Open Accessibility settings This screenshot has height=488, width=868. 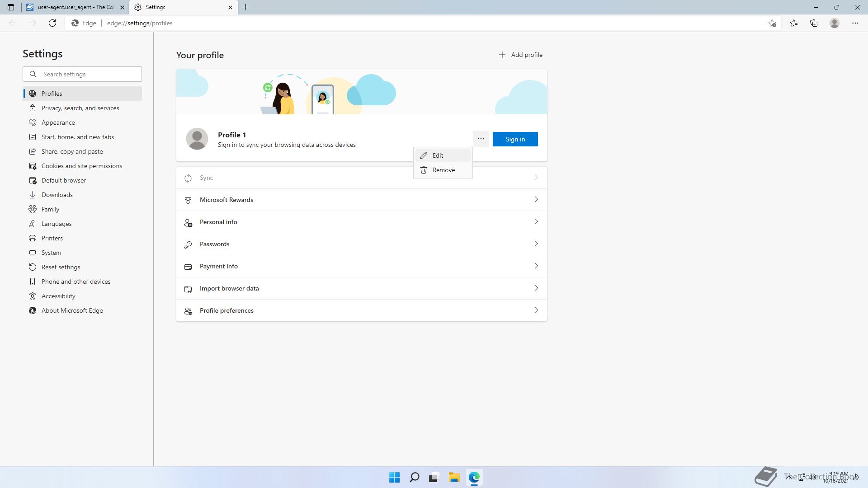point(82,296)
